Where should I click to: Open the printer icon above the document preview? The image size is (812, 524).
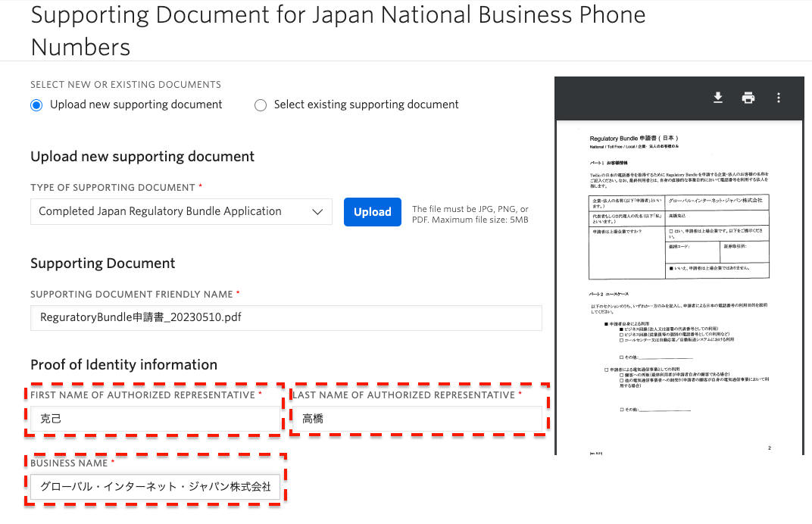coord(748,97)
